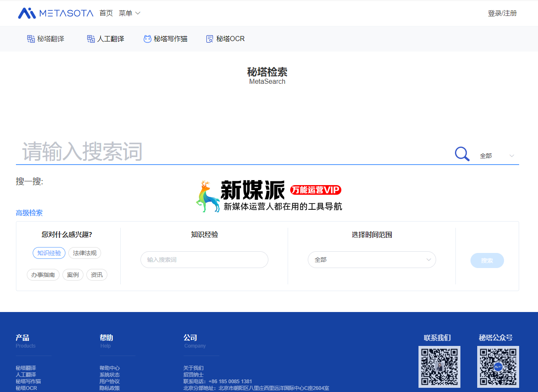This screenshot has width=538, height=392.
Task: Open footer link 秘塔写作猫
Action: (29, 382)
